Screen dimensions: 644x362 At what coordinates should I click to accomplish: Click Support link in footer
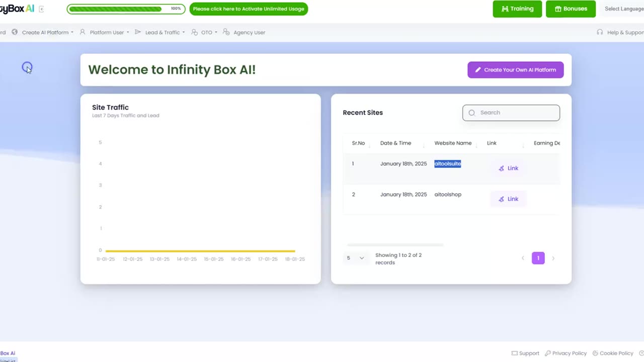tap(529, 353)
